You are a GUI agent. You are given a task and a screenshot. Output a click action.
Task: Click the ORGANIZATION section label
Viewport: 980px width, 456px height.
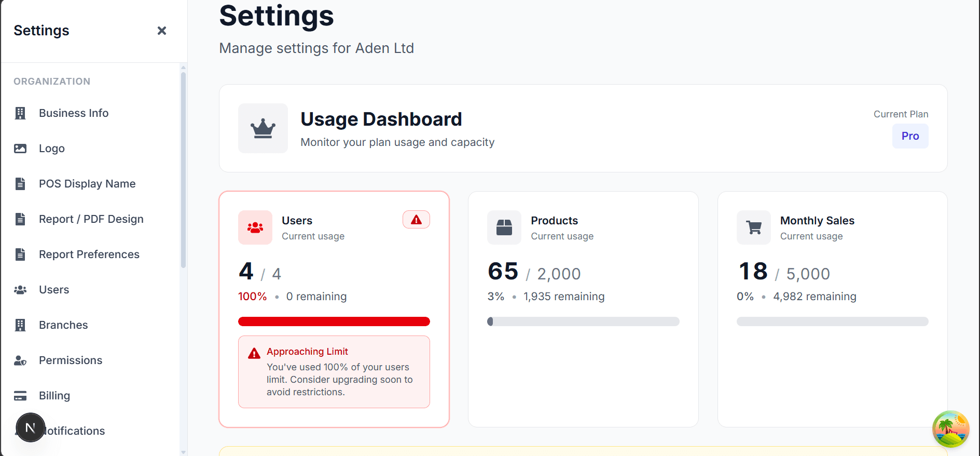coord(52,82)
